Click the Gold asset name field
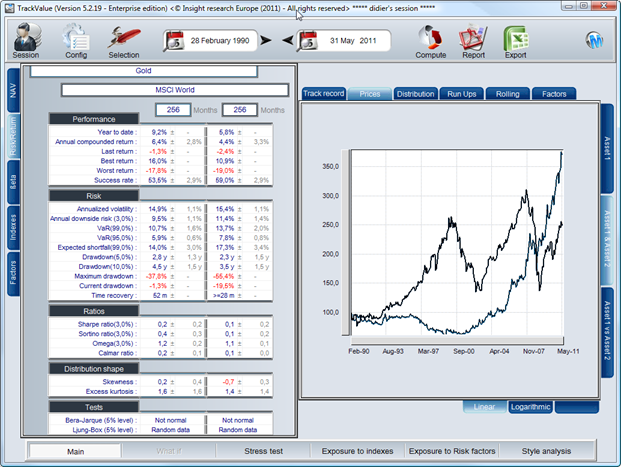Image resolution: width=621 pixels, height=467 pixels. point(143,71)
